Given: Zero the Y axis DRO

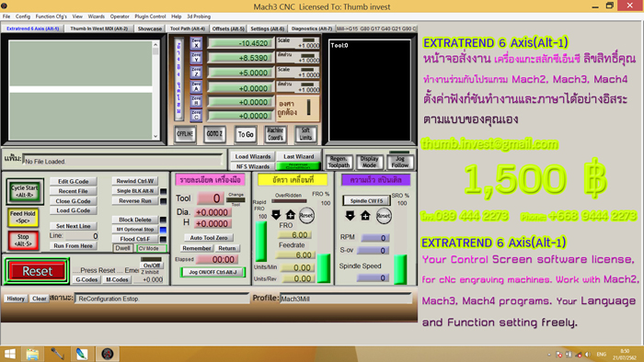Looking at the screenshot, I should click(196, 57).
